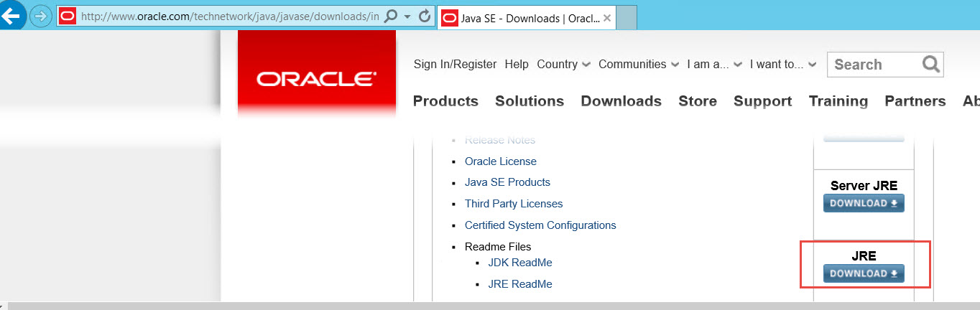Click the Server JRE heading text
The height and width of the screenshot is (310, 980).
tap(864, 186)
